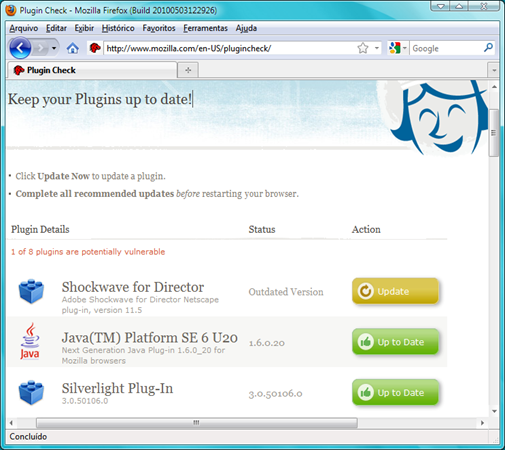The width and height of the screenshot is (505, 450).
Task: Click the magnifier search icon
Action: point(488,48)
